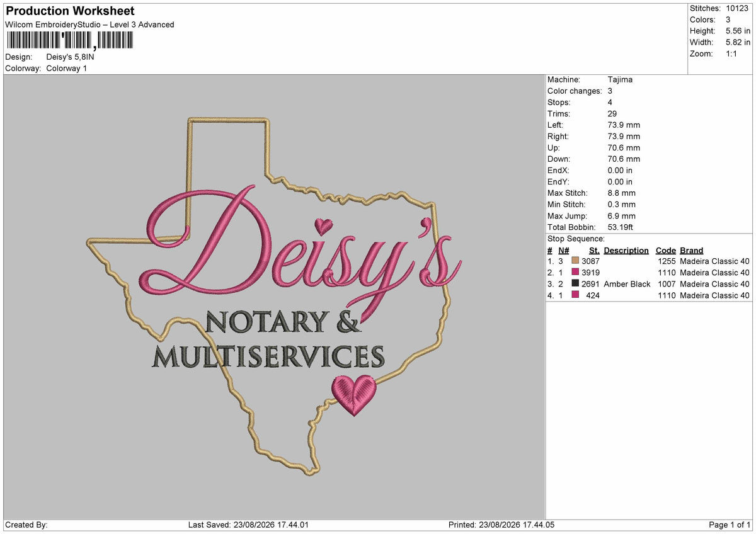Click 'Madeira Classic 40' in row 1
Viewport: 756px width, 534px height.
click(x=715, y=261)
